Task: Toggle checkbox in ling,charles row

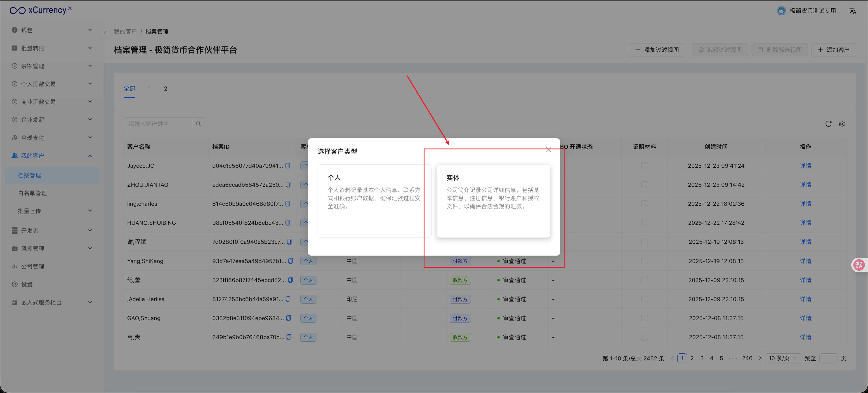Action: (x=644, y=204)
